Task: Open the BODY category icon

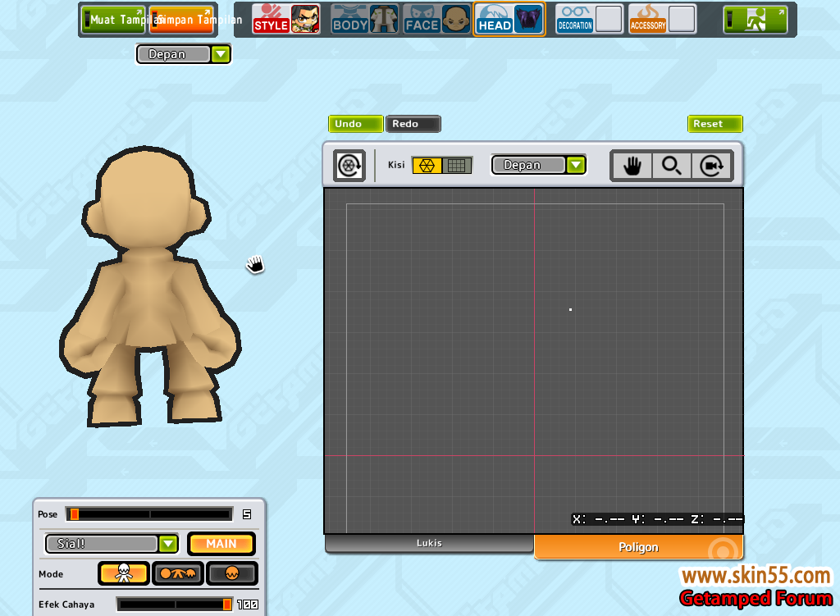Action: point(349,20)
